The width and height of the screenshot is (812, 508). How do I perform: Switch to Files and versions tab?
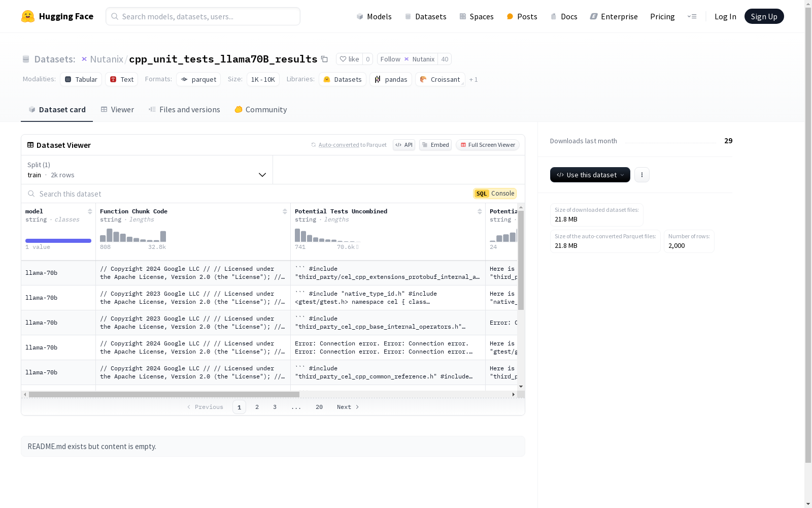click(184, 109)
